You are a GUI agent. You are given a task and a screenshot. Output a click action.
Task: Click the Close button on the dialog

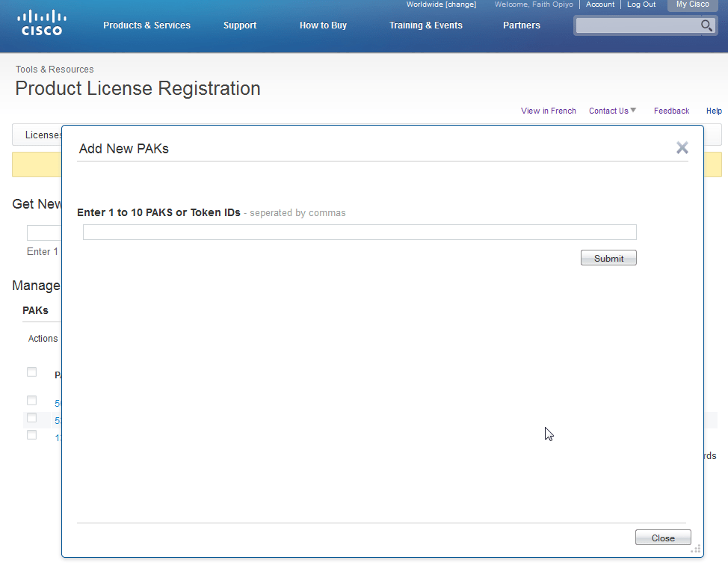point(662,537)
